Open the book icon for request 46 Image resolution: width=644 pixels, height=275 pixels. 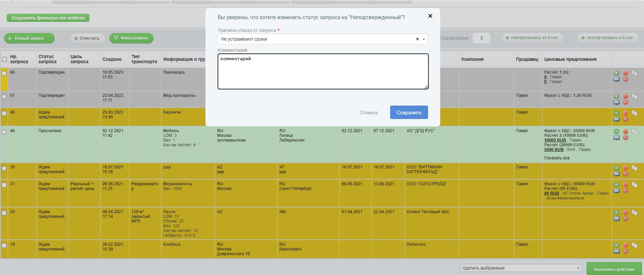[x=616, y=137]
